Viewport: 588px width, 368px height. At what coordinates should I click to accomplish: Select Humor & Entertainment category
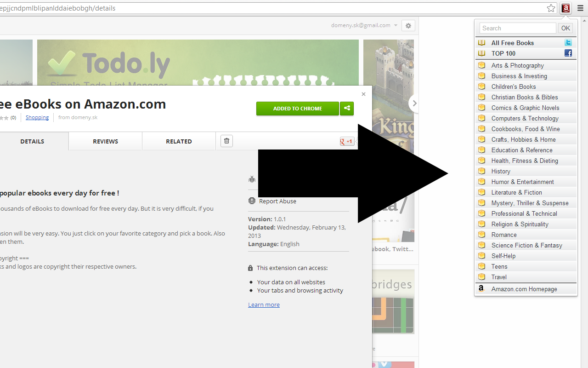[x=526, y=182]
